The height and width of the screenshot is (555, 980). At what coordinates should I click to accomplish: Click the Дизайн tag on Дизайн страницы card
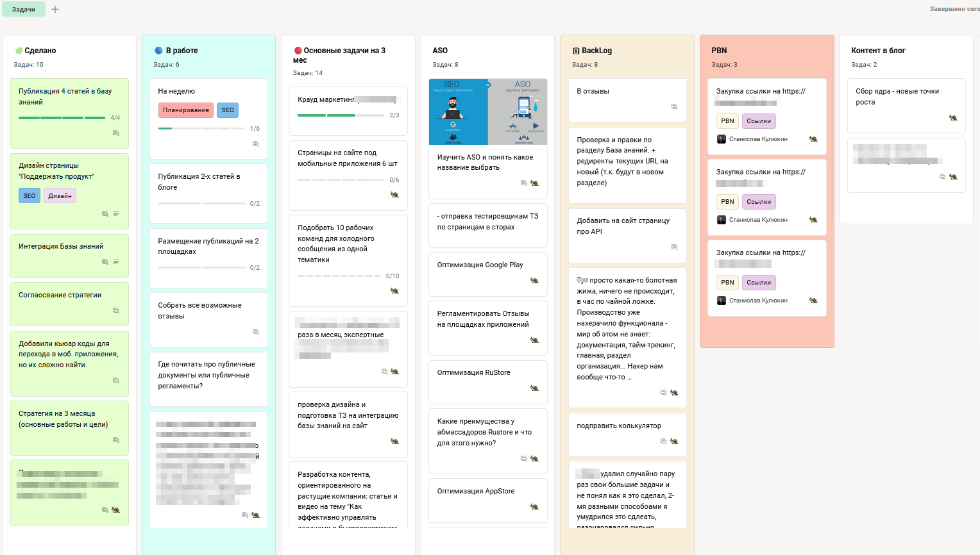60,196
